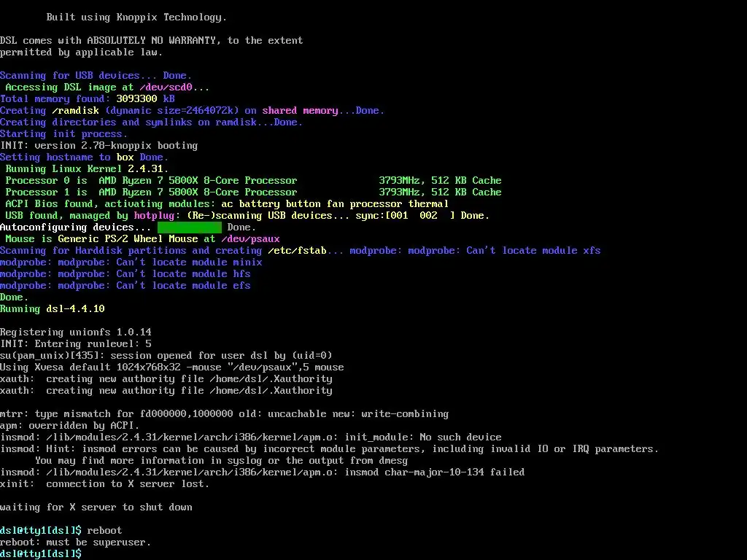Click 'insmod char-major-10-134 failed' line
Image resolution: width=747 pixels, height=560 pixels.
click(x=262, y=472)
